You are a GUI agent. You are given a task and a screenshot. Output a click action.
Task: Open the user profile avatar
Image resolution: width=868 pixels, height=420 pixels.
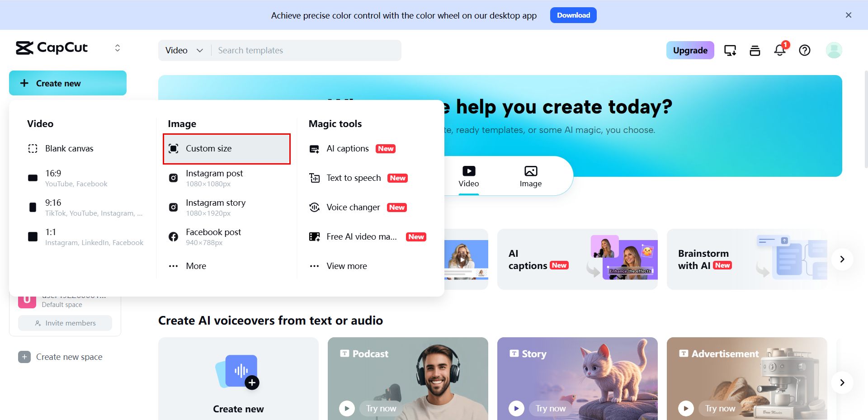coord(834,50)
